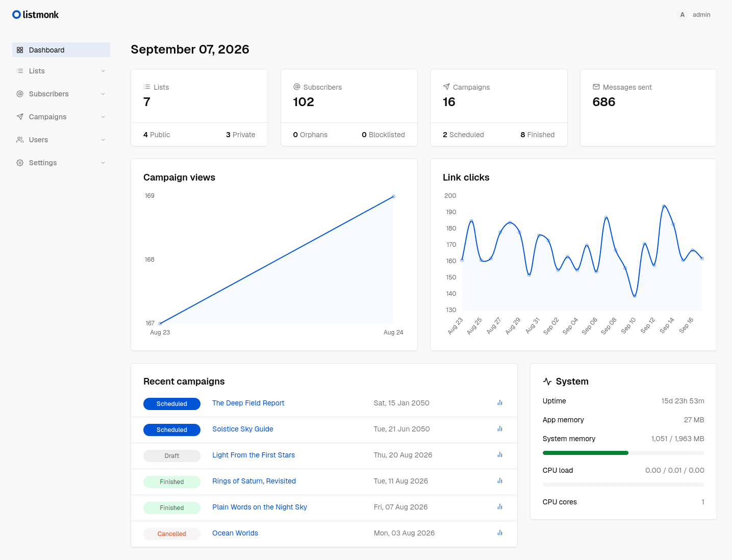Expand the Settings menu chevron
Screen dimensions: 732x560
pos(103,163)
